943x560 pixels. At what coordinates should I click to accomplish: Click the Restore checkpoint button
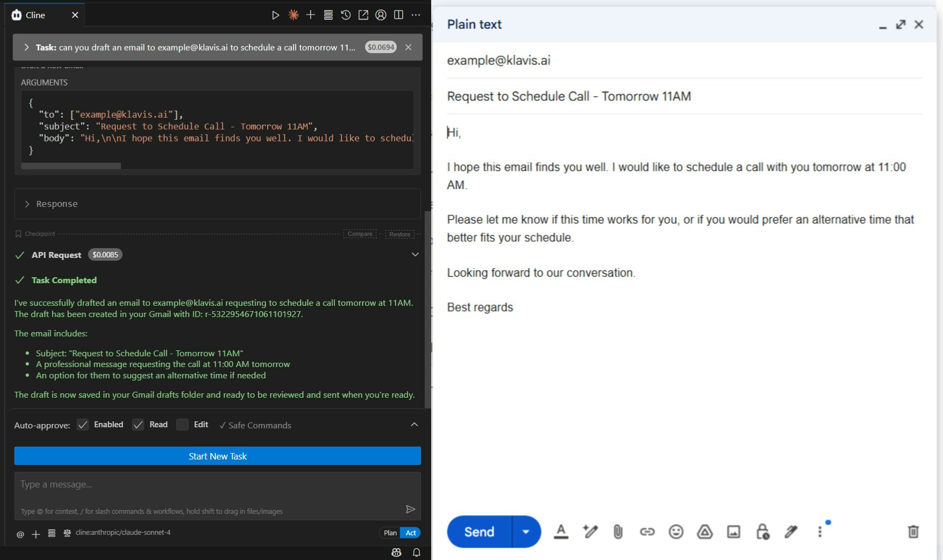coord(400,234)
